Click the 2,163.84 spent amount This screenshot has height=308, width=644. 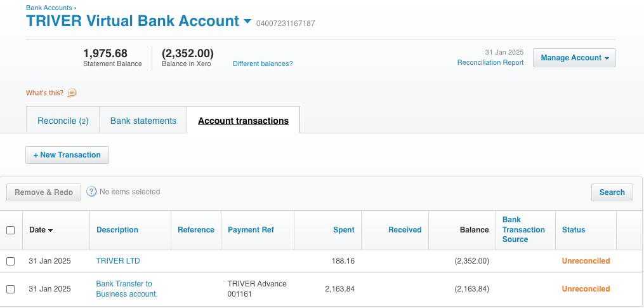pyautogui.click(x=339, y=289)
